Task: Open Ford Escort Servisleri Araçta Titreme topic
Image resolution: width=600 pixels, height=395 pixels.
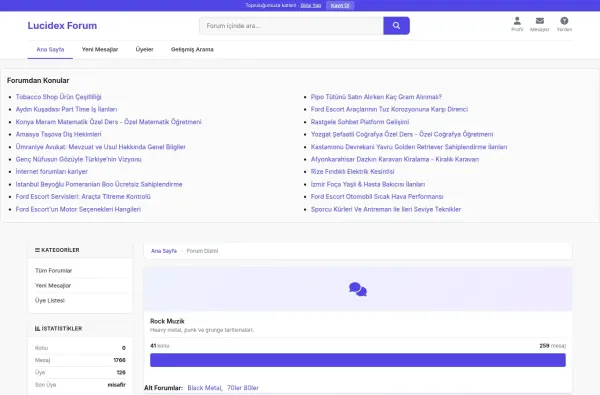Action: [83, 196]
